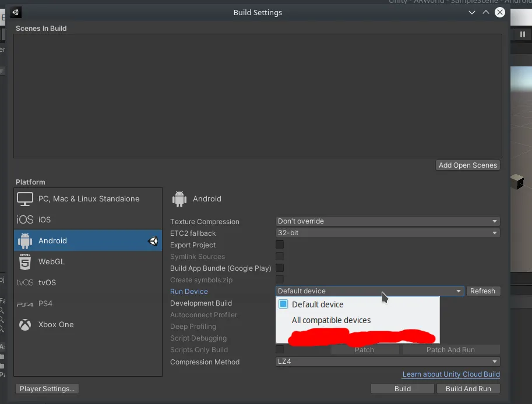The image size is (532, 404).
Task: Click the checked box beside Default device option
Action: (283, 304)
